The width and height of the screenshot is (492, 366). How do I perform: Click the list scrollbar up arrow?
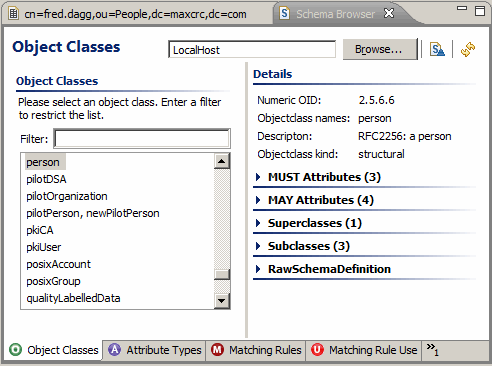(222, 161)
